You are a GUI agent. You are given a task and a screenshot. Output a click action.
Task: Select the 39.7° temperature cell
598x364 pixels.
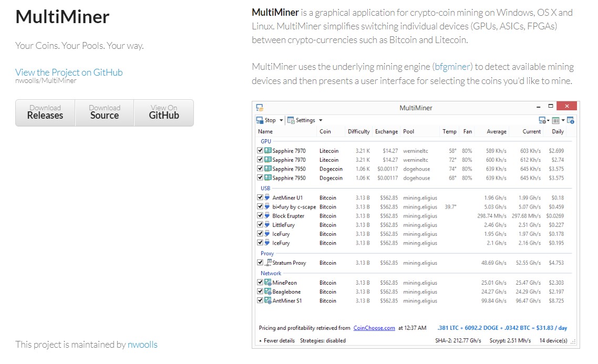450,206
